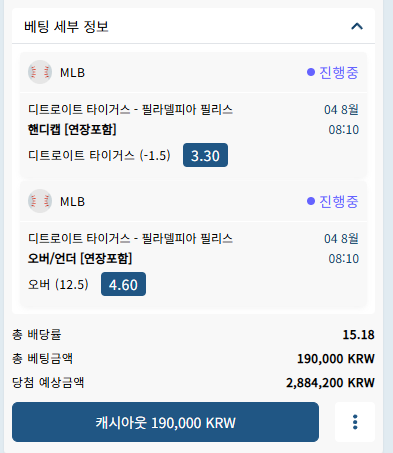Viewport: 393px width, 453px height.
Task: Click the first MLB league label
Action: click(x=73, y=73)
